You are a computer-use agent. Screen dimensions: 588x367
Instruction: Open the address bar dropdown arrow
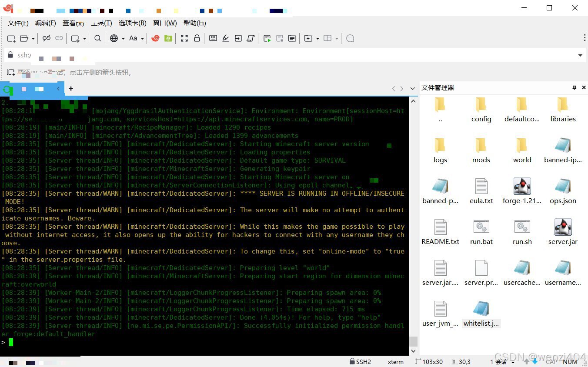point(580,55)
